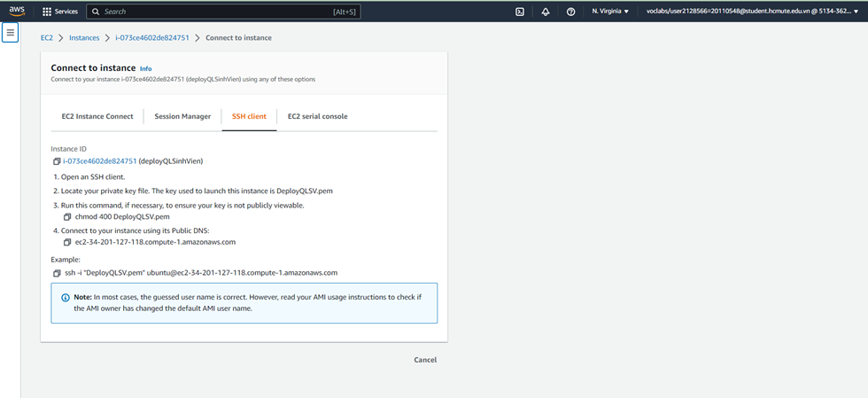This screenshot has height=398, width=868.
Task: Open the N. Virginia region dropdown
Action: [x=610, y=12]
